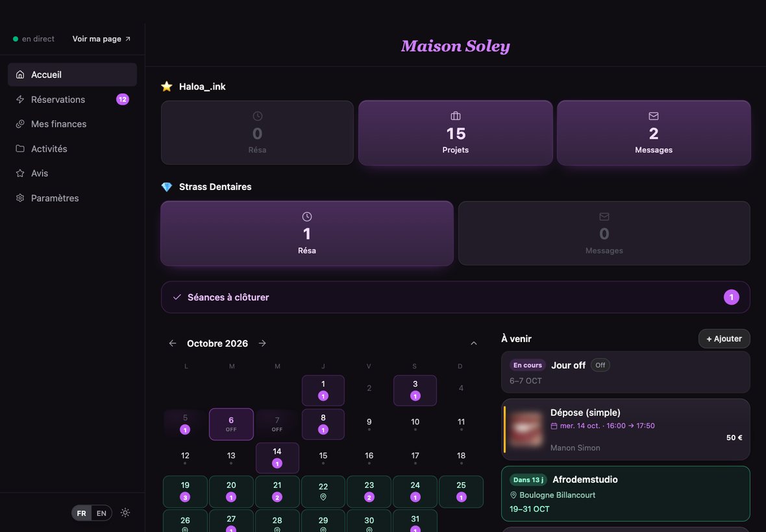Go to the previous month arrow

coord(173,344)
